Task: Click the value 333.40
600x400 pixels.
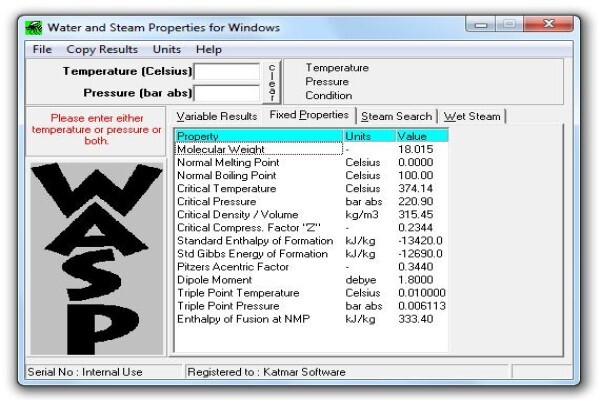Action: click(416, 319)
